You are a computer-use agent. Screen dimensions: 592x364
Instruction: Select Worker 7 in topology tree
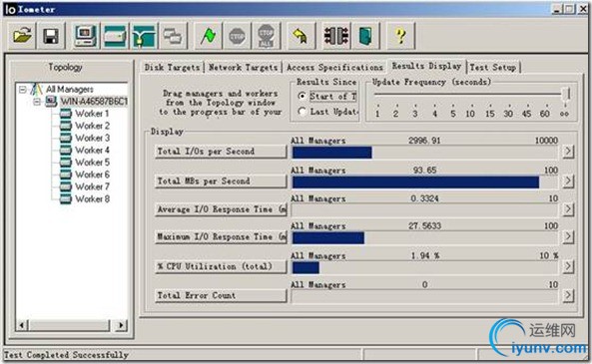pos(93,186)
